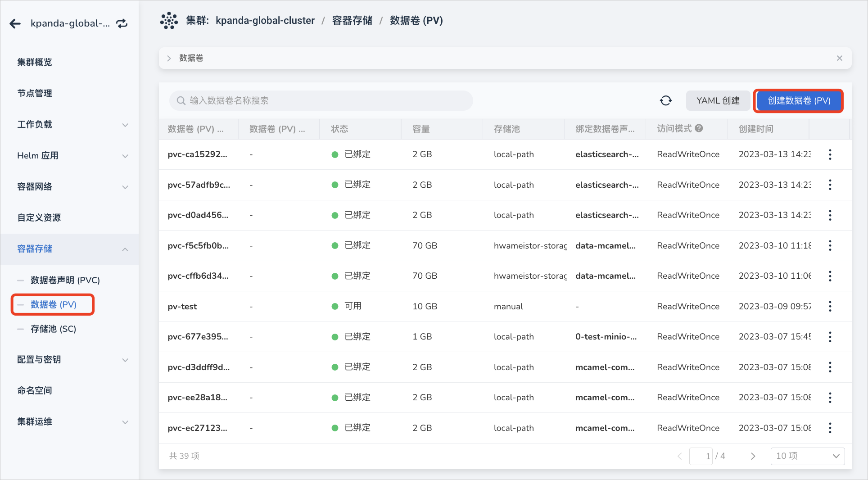868x480 pixels.
Task: Open actions menu for pvc-57adfb9c row
Action: (x=830, y=185)
